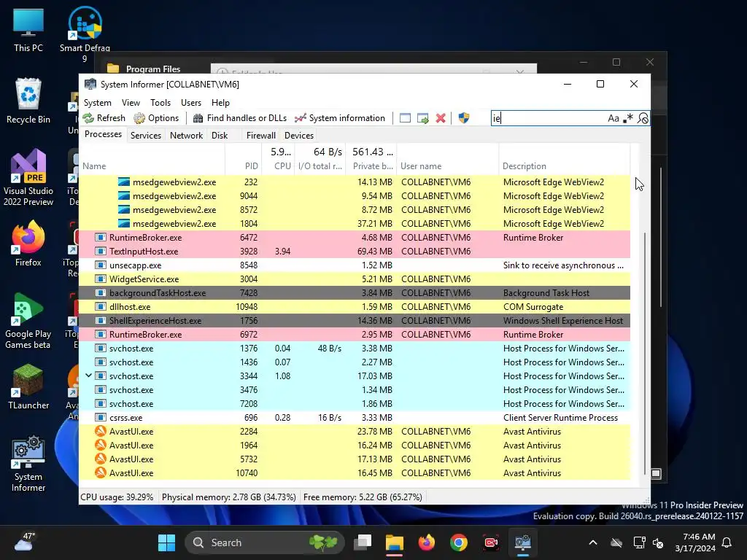Open Find handles or DLLs

pyautogui.click(x=239, y=118)
